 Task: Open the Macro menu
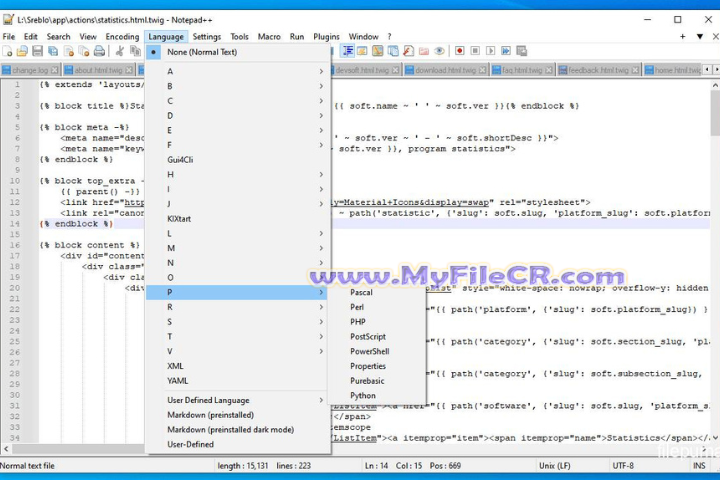[269, 37]
